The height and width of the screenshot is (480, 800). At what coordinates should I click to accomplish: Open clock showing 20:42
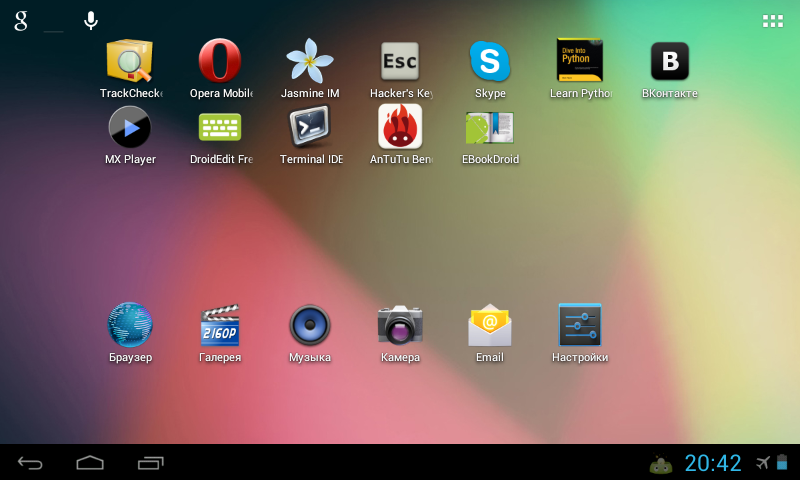tap(713, 463)
